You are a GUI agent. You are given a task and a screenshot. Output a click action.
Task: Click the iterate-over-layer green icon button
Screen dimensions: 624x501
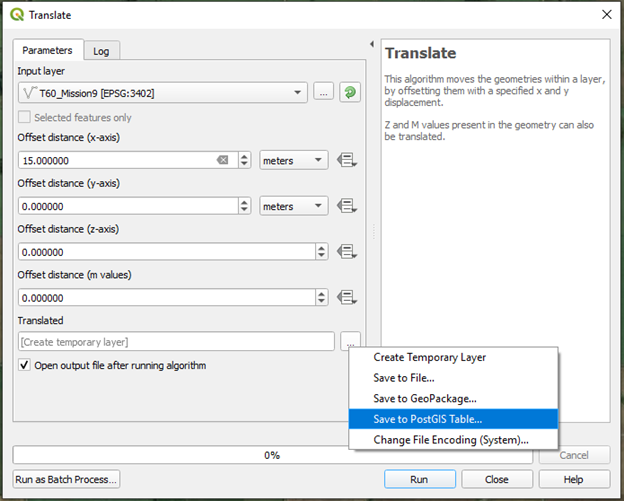(x=350, y=93)
